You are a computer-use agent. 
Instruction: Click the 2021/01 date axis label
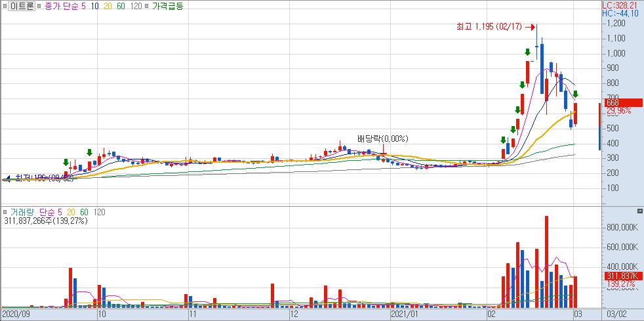tap(405, 315)
